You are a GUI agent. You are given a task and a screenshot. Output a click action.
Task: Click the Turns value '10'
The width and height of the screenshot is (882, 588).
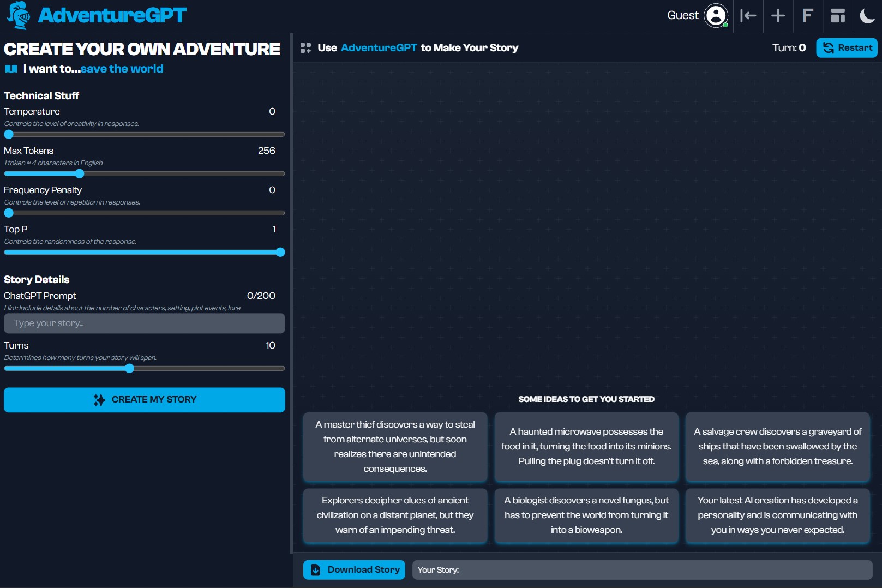tap(271, 345)
